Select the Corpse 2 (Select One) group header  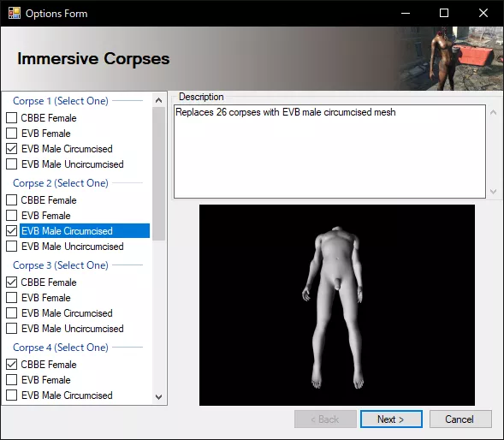tap(61, 183)
